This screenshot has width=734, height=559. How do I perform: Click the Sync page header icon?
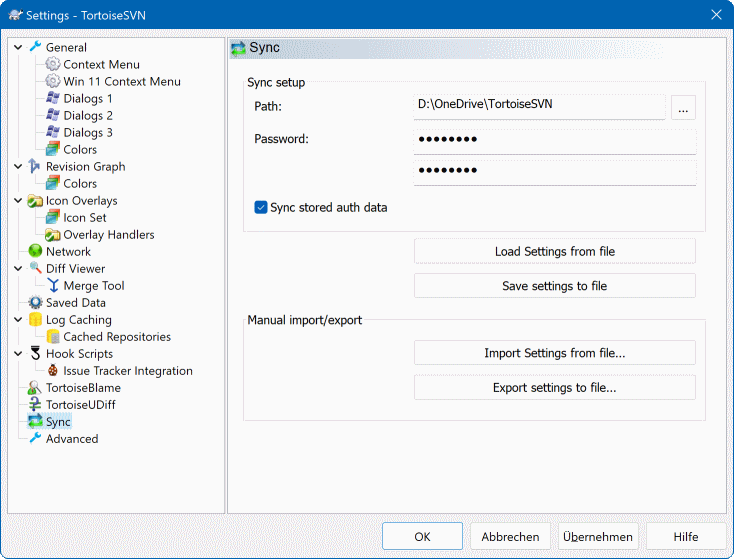(238, 48)
